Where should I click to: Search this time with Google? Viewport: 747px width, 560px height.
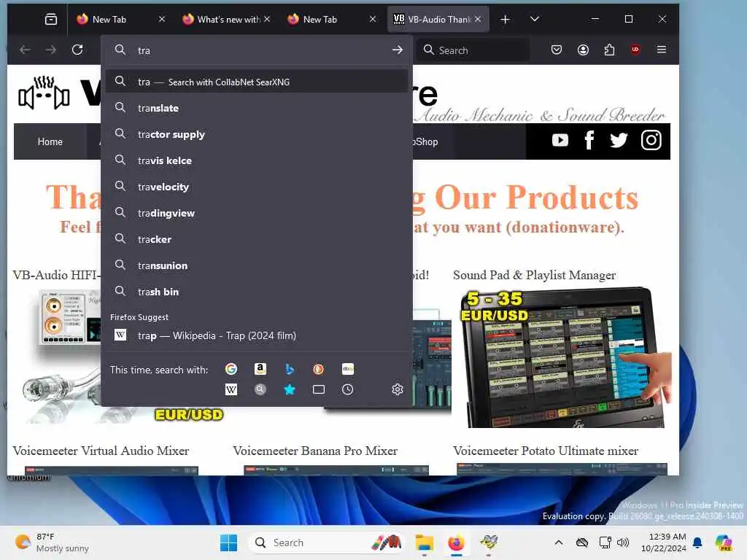(231, 369)
